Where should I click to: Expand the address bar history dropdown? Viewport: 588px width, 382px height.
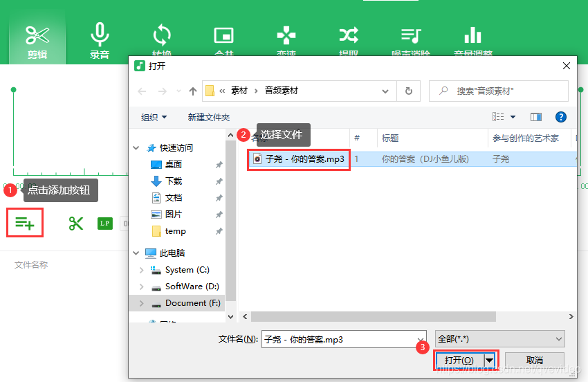[385, 91]
